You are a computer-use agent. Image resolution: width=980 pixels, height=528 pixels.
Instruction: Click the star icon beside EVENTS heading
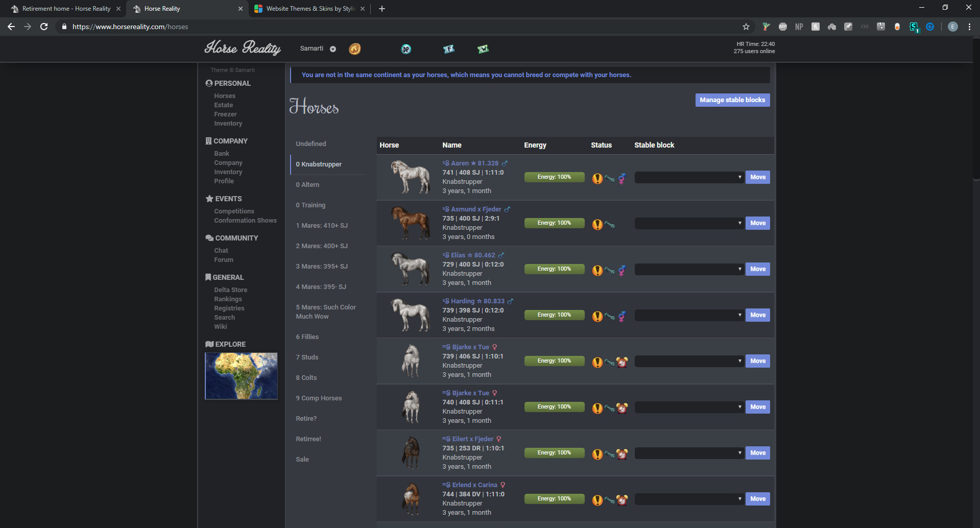coord(208,199)
